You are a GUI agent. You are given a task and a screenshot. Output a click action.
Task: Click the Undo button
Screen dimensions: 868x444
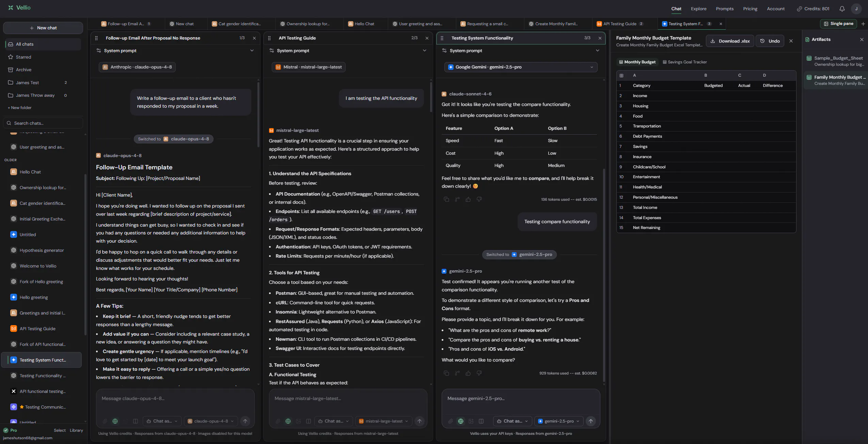770,41
